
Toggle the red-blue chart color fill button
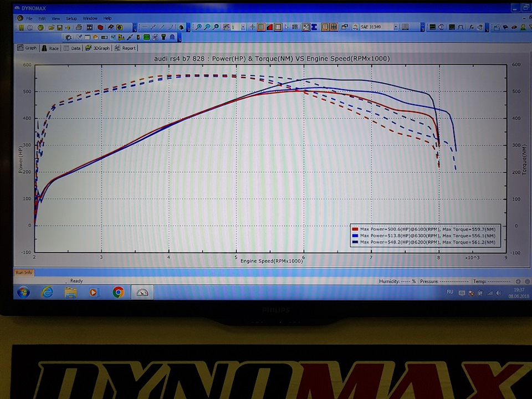[x=270, y=27]
